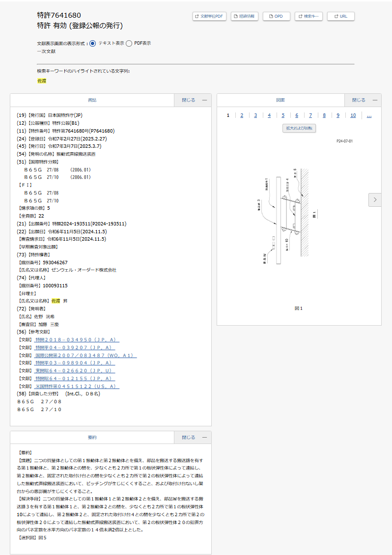This screenshot has width=392, height=555.
Task: Click the agent identification number 100093115
Action: point(55,286)
